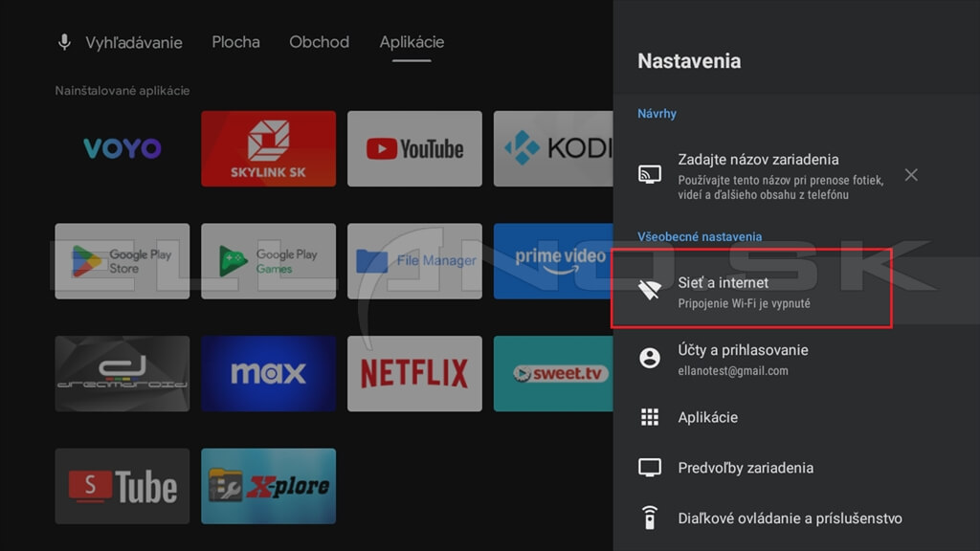Launch the Skylink SK app
980x551 pixels.
pos(268,148)
